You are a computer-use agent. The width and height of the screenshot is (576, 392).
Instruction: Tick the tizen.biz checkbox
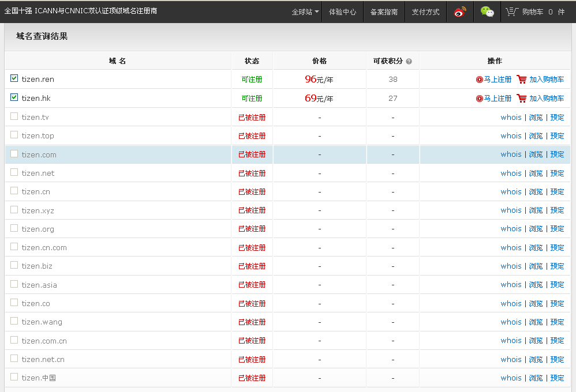(14, 265)
